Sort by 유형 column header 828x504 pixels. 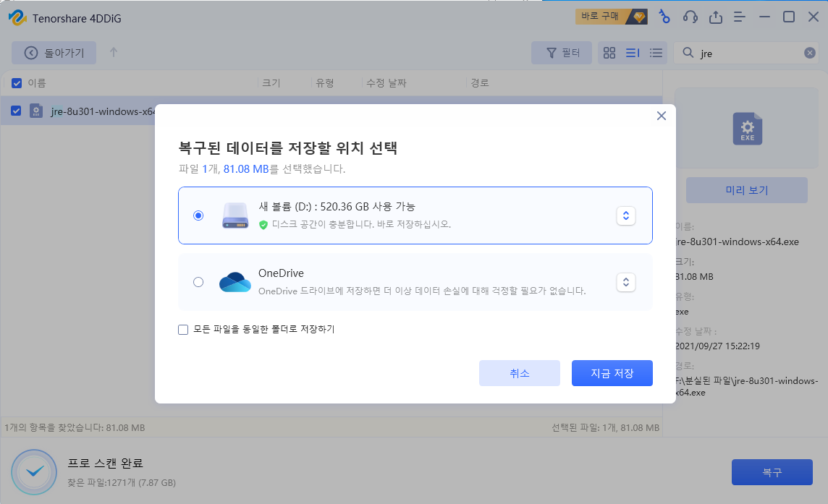[325, 83]
